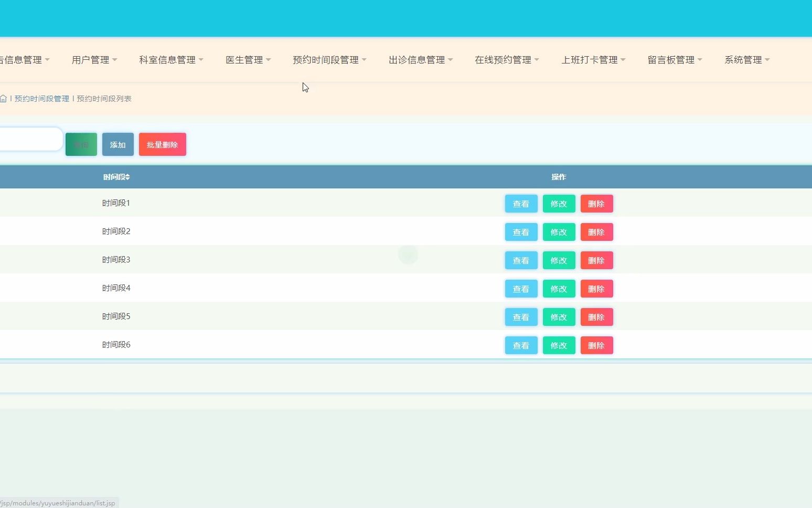The image size is (812, 508).
Task: Open the 出诊信息管理 menu
Action: 421,60
